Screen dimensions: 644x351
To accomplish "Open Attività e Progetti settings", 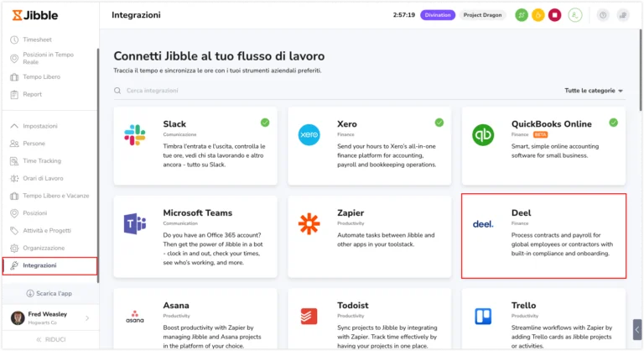I will [x=47, y=230].
